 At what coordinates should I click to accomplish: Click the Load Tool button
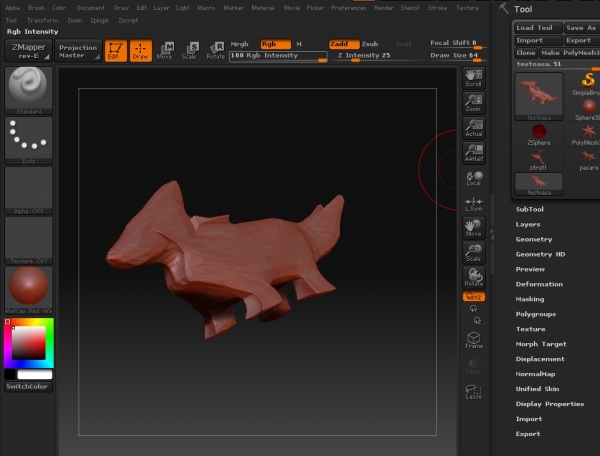[538, 28]
